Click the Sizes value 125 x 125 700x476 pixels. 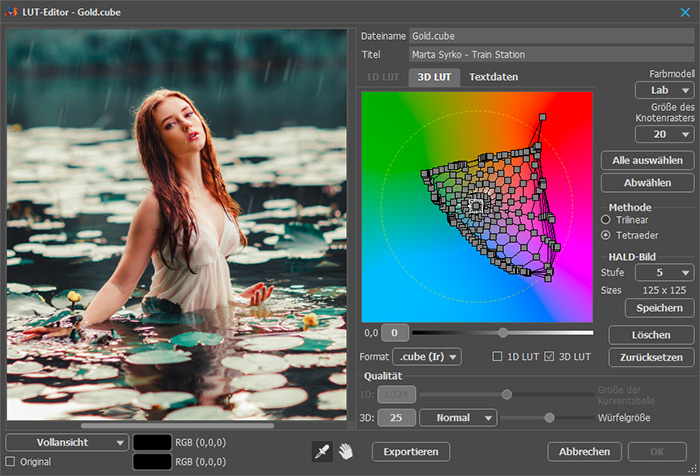[664, 290]
